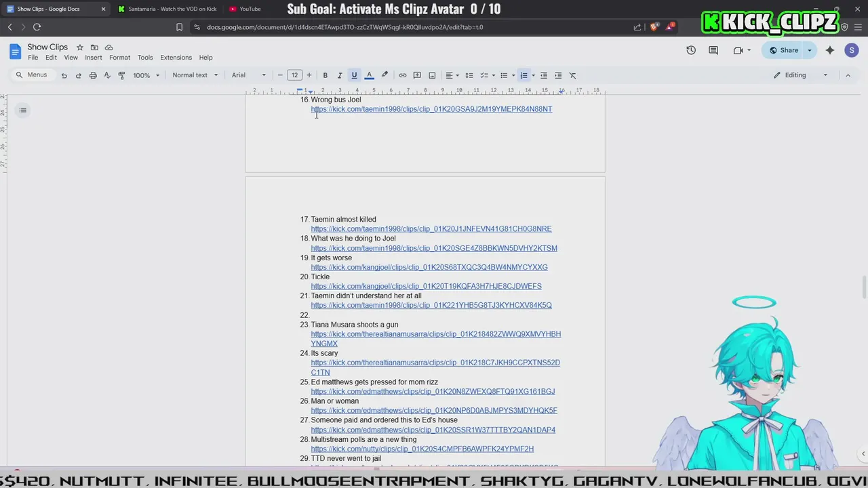Screen dimensions: 868x488
Task: Open Share options dropdown arrow
Action: click(x=809, y=50)
